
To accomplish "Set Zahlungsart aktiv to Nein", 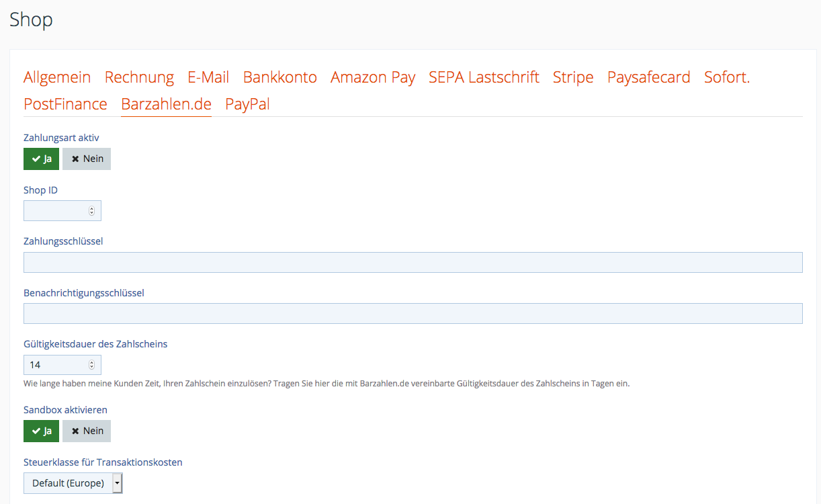I will coord(87,159).
